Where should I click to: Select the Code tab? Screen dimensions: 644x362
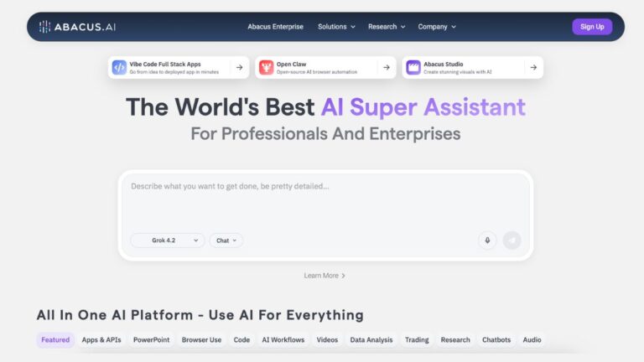tap(241, 340)
